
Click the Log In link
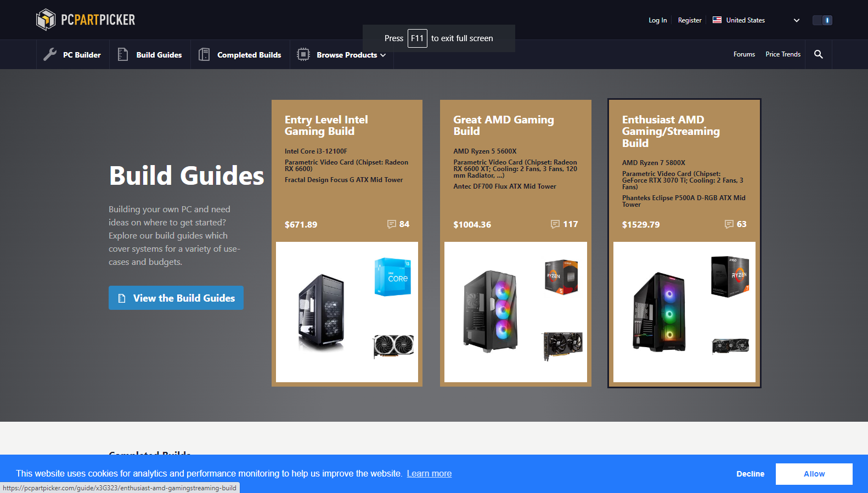658,20
